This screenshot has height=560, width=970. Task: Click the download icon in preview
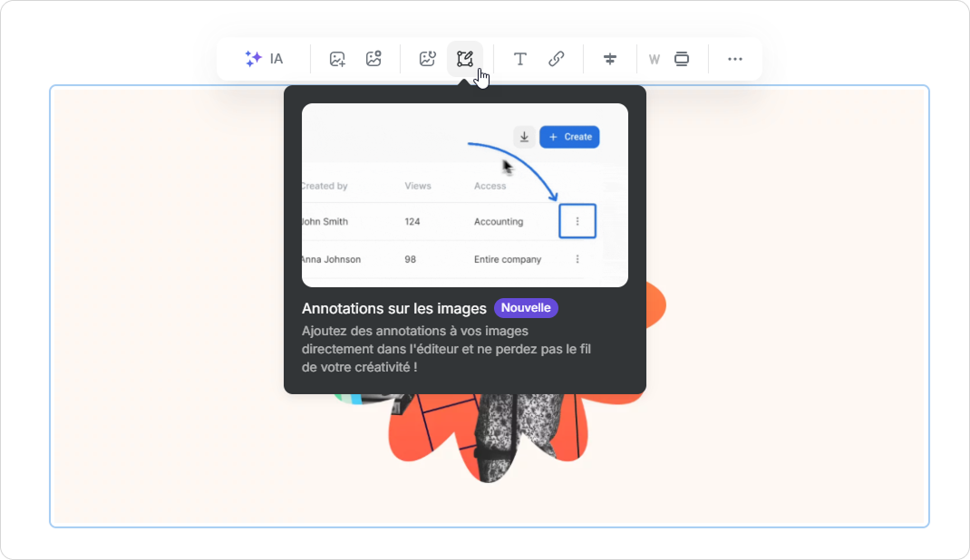click(524, 137)
